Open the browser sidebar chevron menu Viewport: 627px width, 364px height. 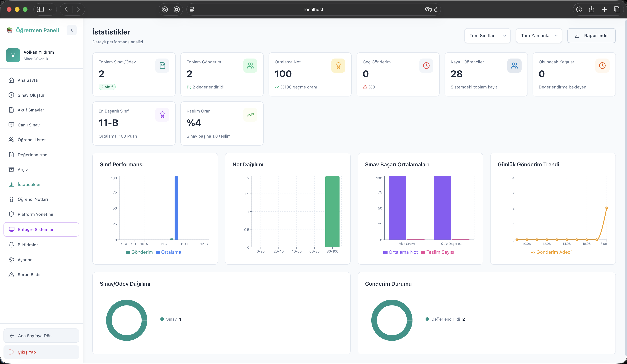(50, 9)
